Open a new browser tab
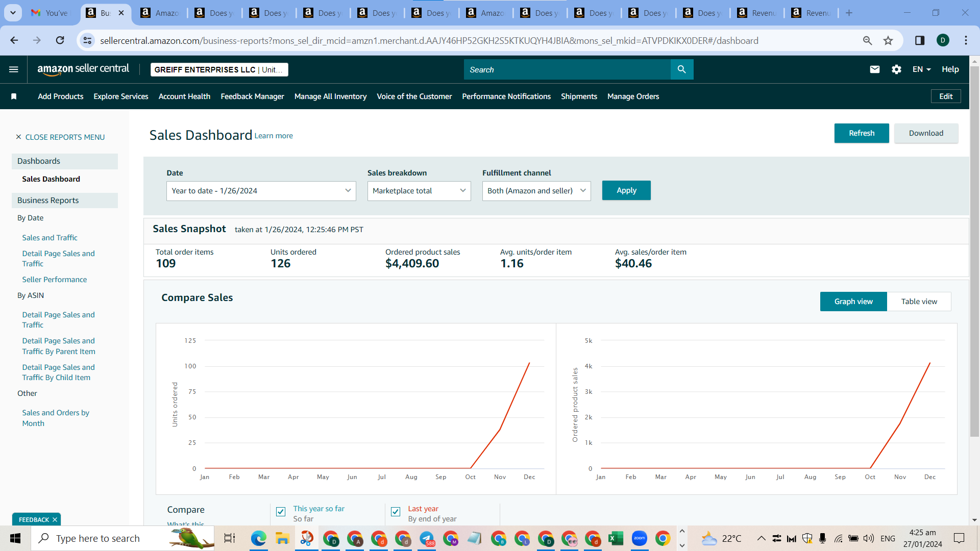The image size is (980, 551). point(849,13)
